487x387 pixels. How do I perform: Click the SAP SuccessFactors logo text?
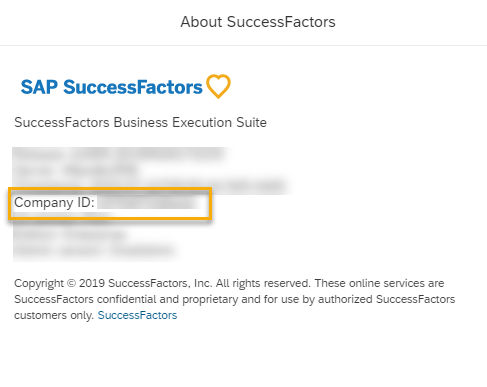(111, 87)
